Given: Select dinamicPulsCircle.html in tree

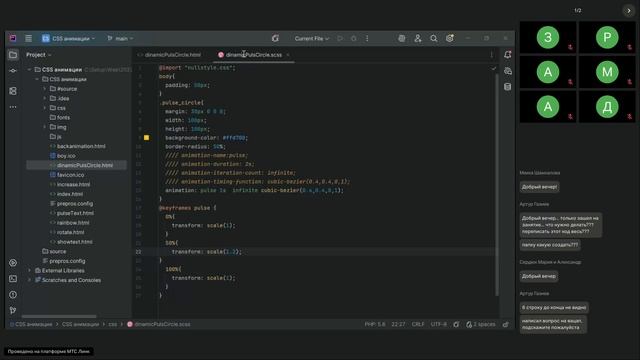Looking at the screenshot, I should [x=84, y=165].
